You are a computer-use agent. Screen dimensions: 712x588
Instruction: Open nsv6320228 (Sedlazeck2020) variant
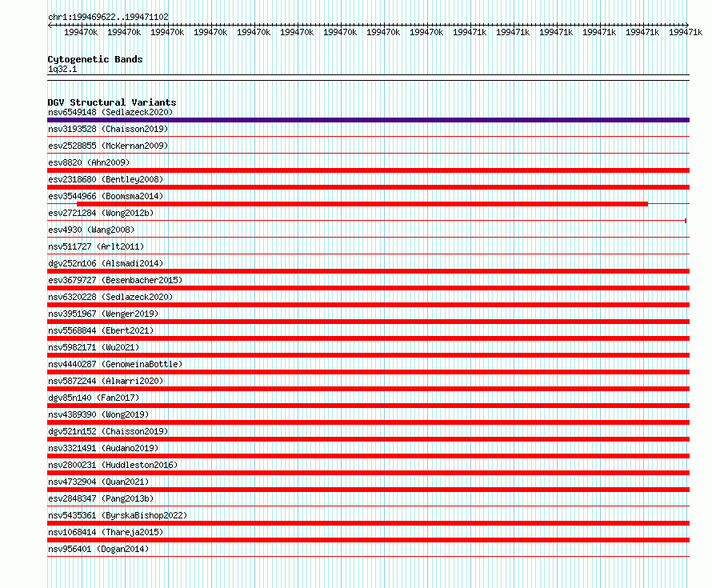click(x=110, y=297)
